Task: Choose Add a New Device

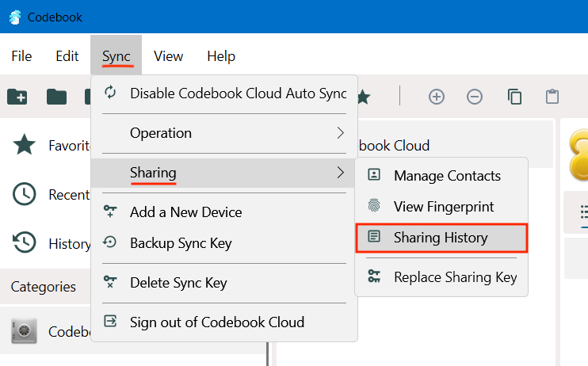Action: 224,212
